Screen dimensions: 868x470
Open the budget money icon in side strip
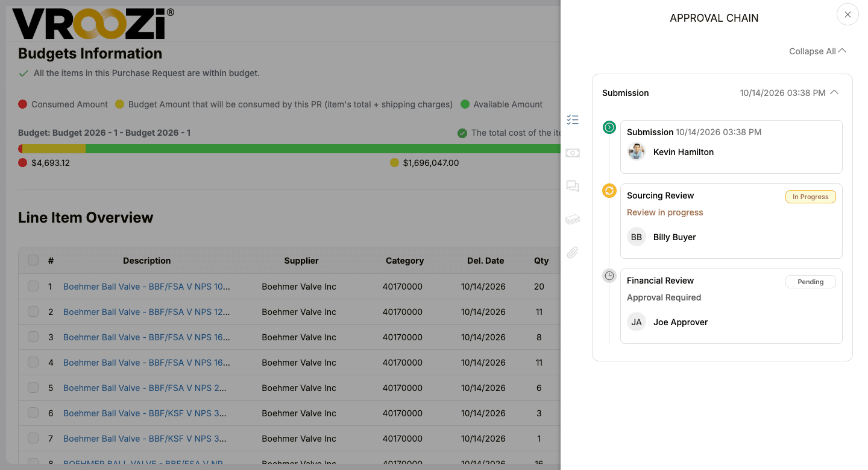pyautogui.click(x=573, y=153)
